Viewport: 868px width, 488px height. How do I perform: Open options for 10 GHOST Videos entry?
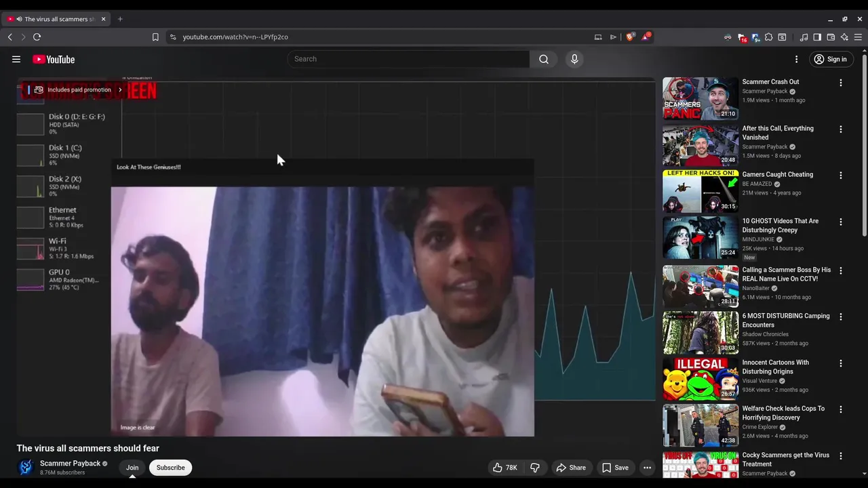(841, 222)
